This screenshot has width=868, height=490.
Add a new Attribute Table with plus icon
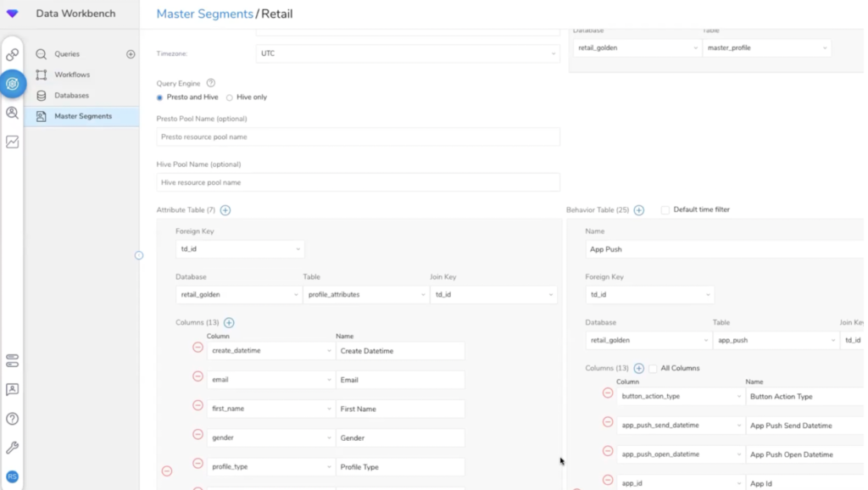click(x=225, y=210)
